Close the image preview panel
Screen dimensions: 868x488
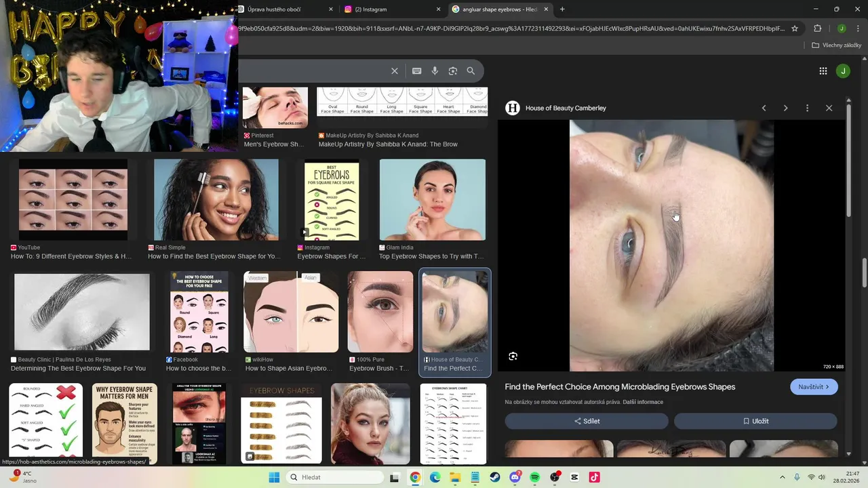click(829, 108)
